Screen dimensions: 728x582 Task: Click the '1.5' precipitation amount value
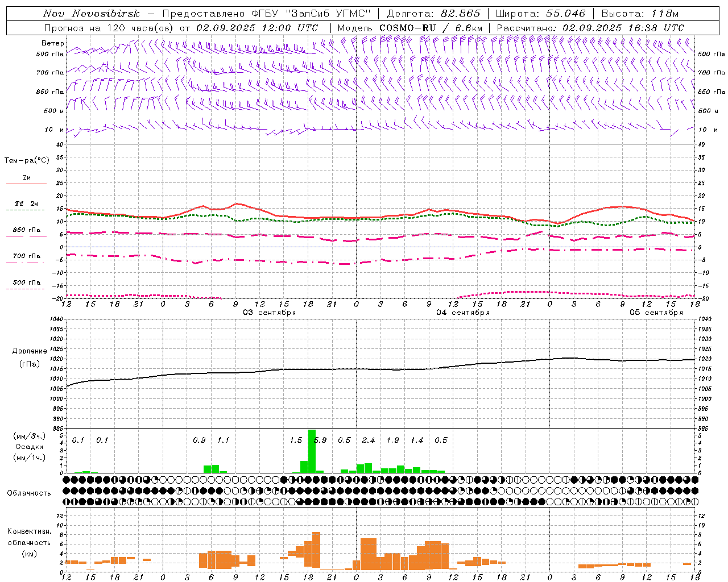[x=296, y=440]
